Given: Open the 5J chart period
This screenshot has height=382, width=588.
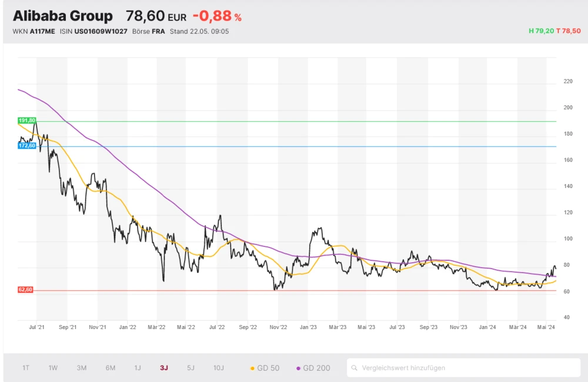Looking at the screenshot, I should tap(190, 368).
